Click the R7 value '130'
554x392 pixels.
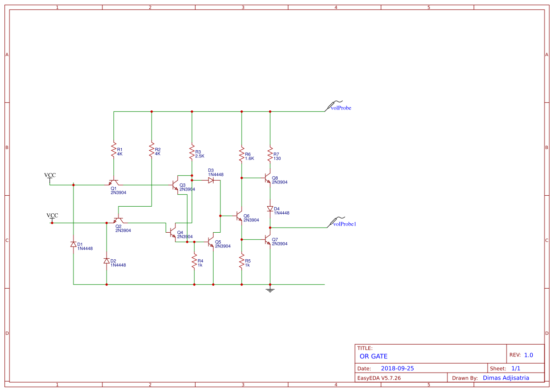pos(277,159)
